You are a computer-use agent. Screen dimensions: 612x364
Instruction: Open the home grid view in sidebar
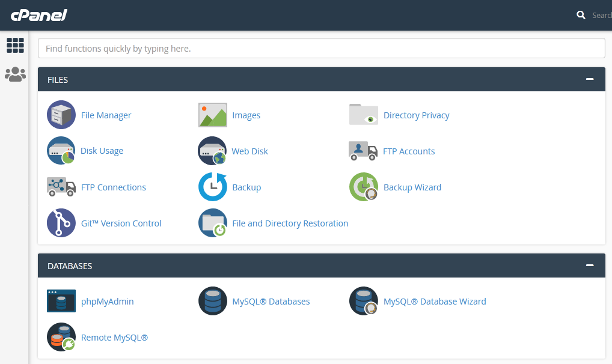pyautogui.click(x=15, y=45)
